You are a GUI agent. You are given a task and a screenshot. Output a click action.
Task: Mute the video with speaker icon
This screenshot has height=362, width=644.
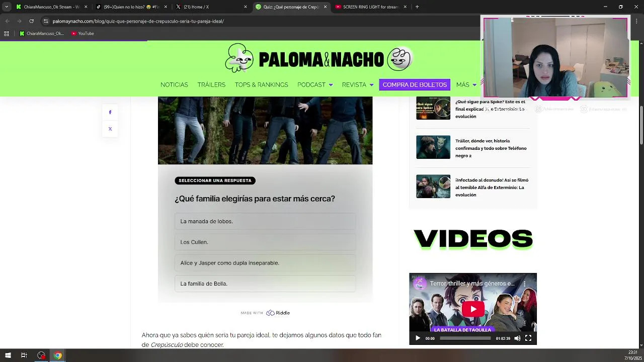517,338
